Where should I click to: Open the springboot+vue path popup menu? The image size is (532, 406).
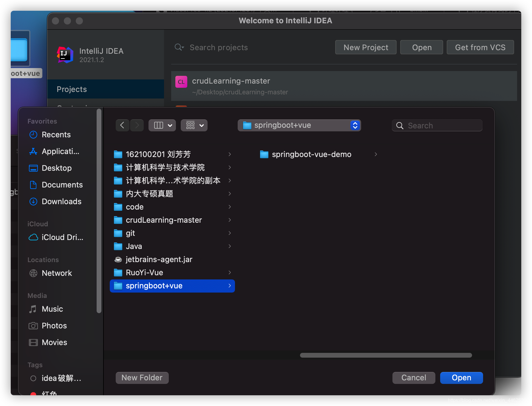click(299, 125)
